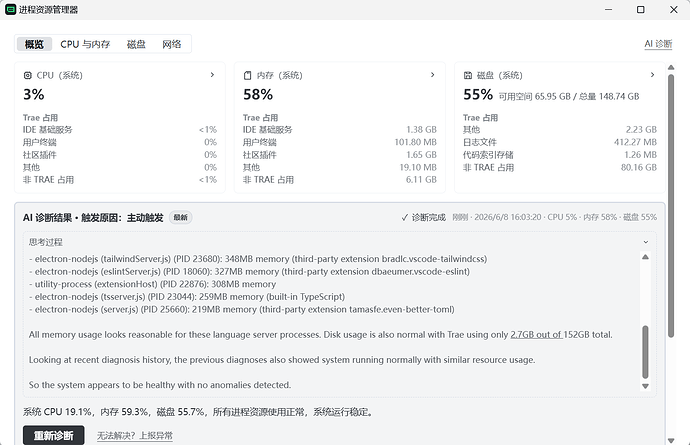Click the extensionHost PID 22876 line
This screenshot has width=690, height=445.
152,284
